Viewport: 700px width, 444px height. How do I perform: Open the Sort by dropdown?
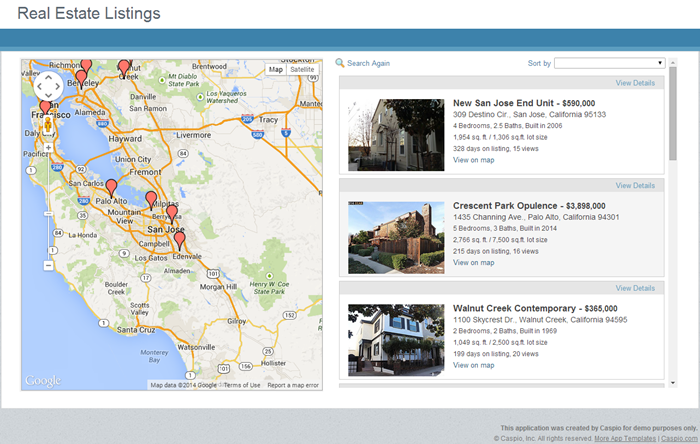click(610, 63)
